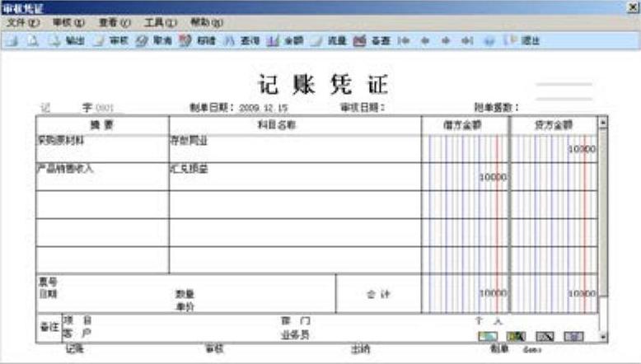Click the 审核 audit button in toolbar
This screenshot has width=641, height=364.
(110, 40)
